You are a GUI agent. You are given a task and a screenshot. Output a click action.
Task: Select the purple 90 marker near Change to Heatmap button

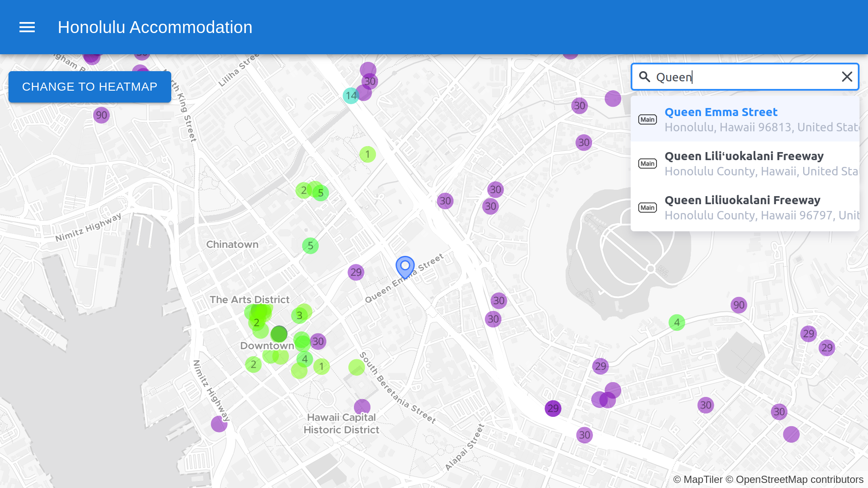101,115
